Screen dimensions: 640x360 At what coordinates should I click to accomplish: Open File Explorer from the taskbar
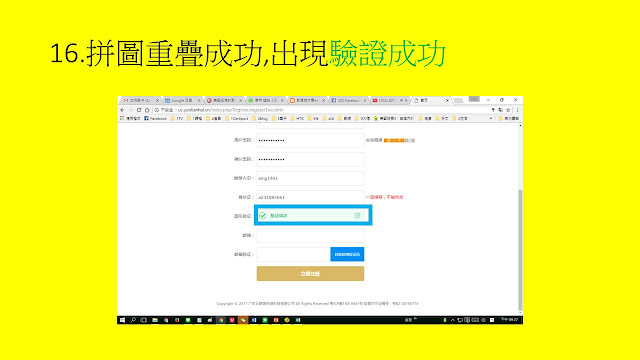pos(155,320)
